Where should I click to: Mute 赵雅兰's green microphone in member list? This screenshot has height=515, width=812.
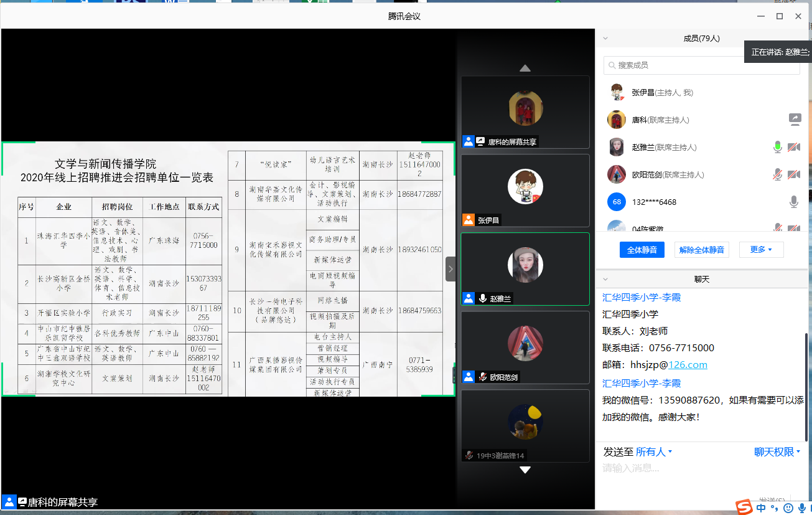coord(777,148)
